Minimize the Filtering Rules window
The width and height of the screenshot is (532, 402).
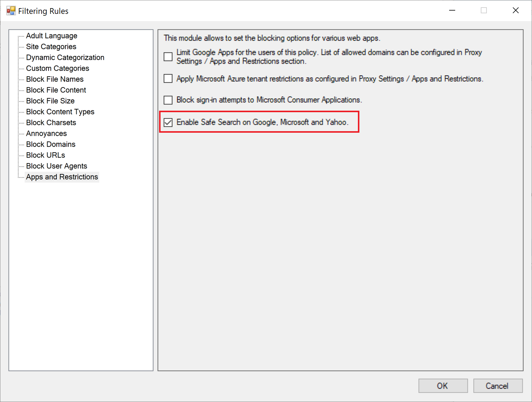click(x=452, y=10)
